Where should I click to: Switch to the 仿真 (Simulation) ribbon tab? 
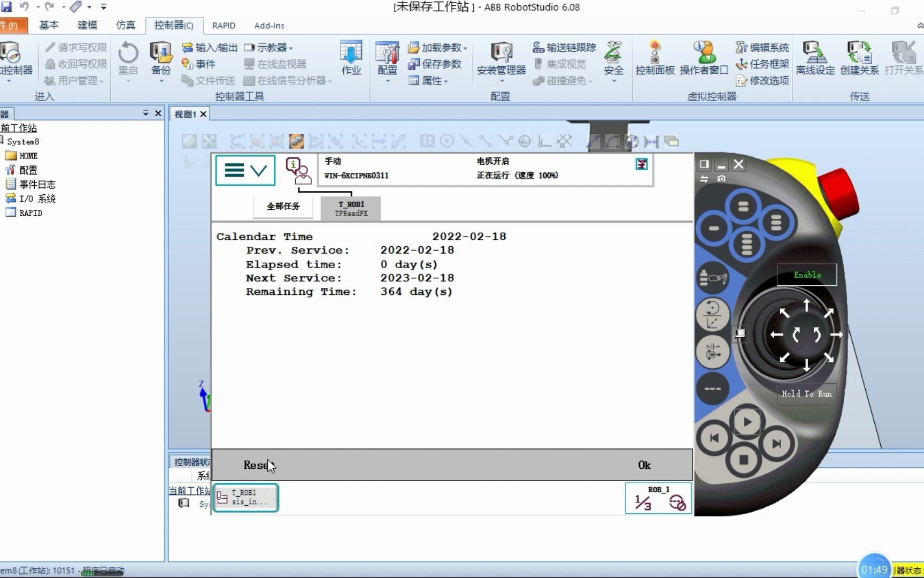coord(126,25)
